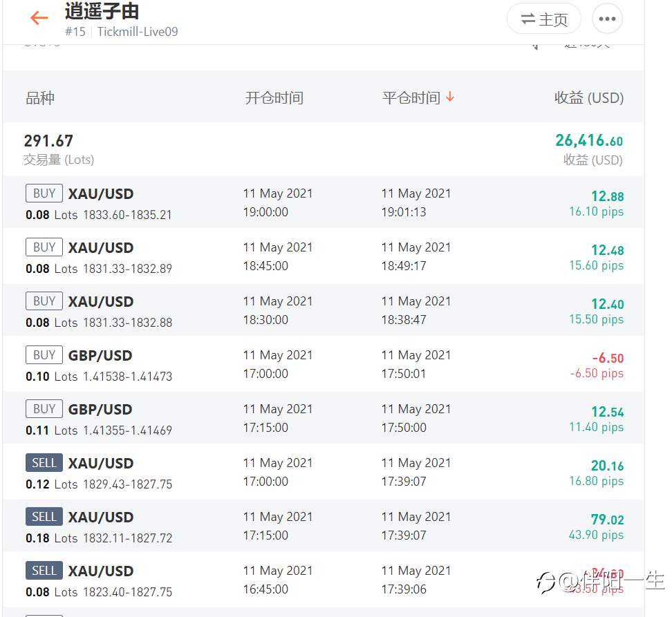The height and width of the screenshot is (617, 672).
Task: Select open time 19:00:00
Action: point(265,212)
